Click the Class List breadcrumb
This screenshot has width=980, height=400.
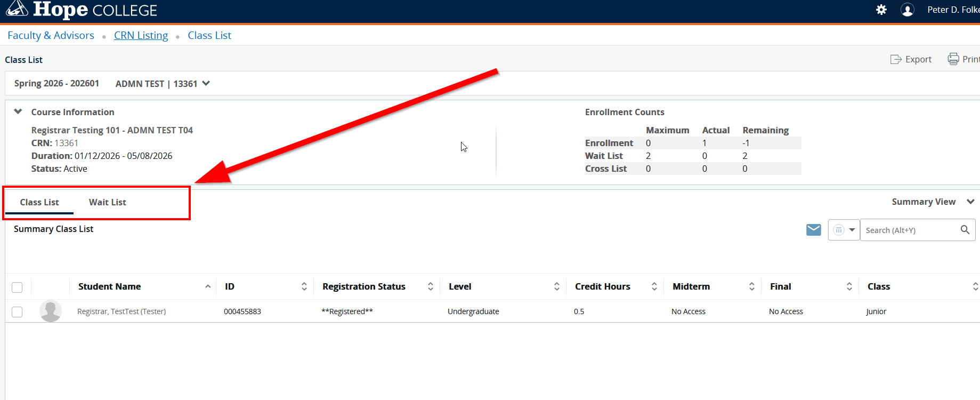(x=209, y=35)
